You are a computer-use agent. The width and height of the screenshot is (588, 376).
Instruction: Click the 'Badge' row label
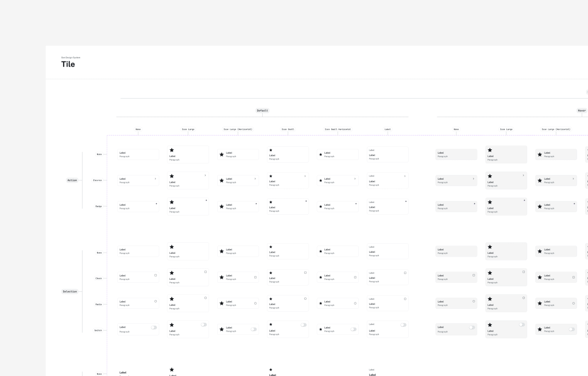pyautogui.click(x=98, y=206)
